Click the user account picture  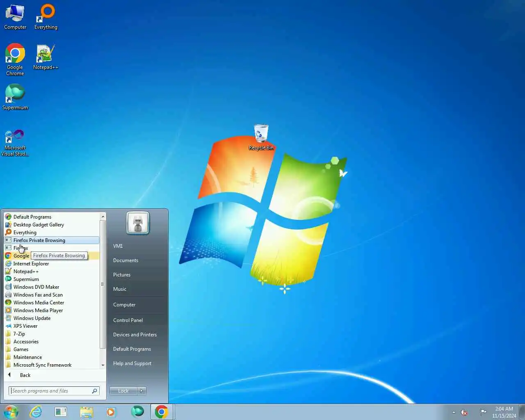(x=138, y=223)
